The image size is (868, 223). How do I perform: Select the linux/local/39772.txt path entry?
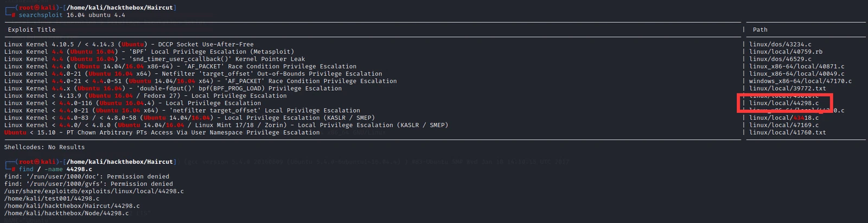(787, 88)
